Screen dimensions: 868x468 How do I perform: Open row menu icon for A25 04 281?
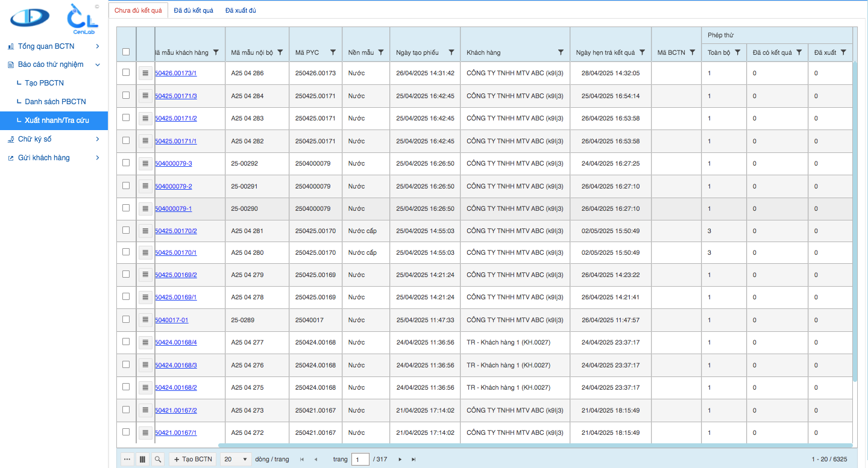coord(145,231)
